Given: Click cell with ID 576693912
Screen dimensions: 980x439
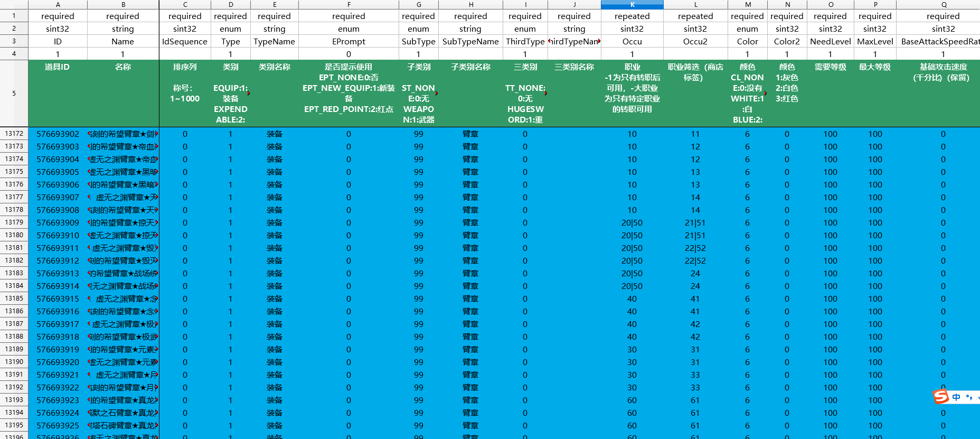Looking at the screenshot, I should click(x=58, y=261).
